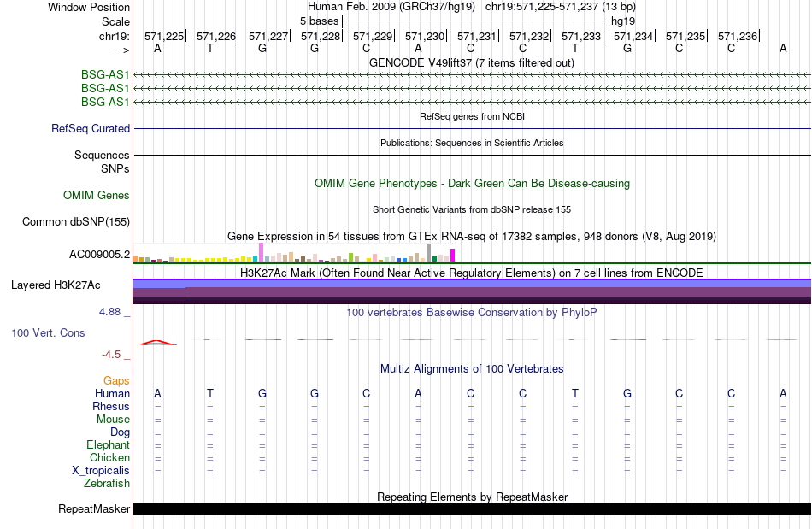
Task: Click position label 571,228 in the ruler
Action: tap(321, 36)
